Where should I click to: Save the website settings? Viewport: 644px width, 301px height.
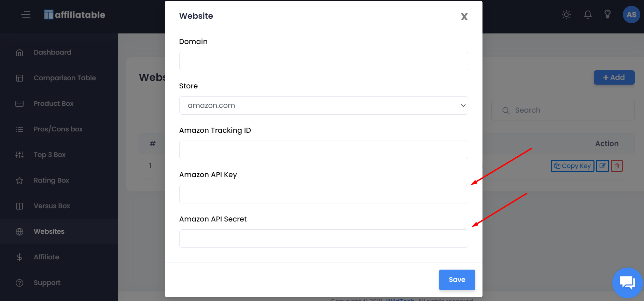[x=457, y=280]
